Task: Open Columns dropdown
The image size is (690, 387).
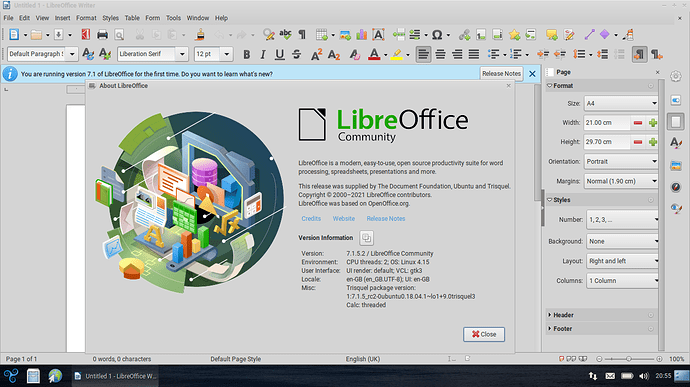Action: click(x=623, y=280)
